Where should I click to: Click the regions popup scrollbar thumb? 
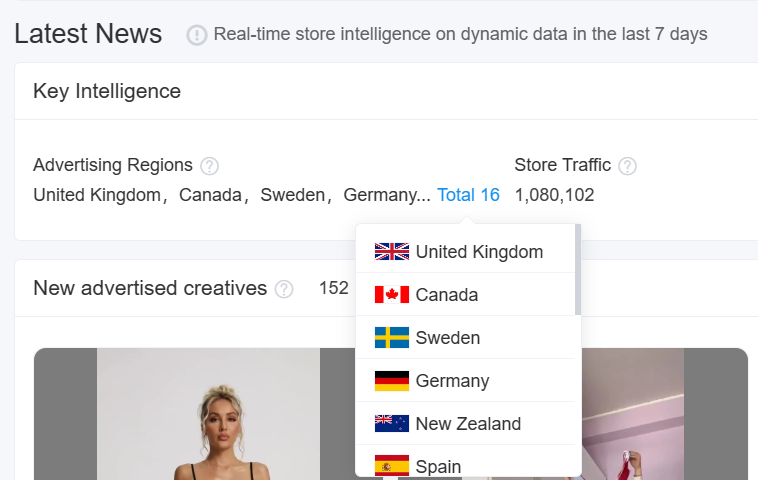point(578,269)
